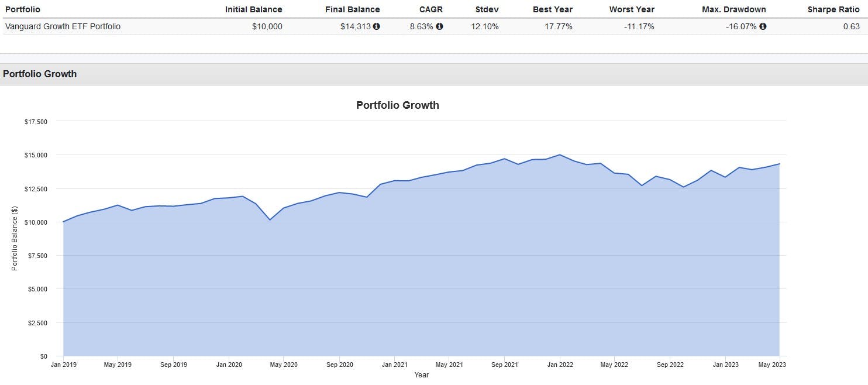Click the Jan 2019 x-axis label
Viewport: 868px width, 385px height.
coord(63,365)
